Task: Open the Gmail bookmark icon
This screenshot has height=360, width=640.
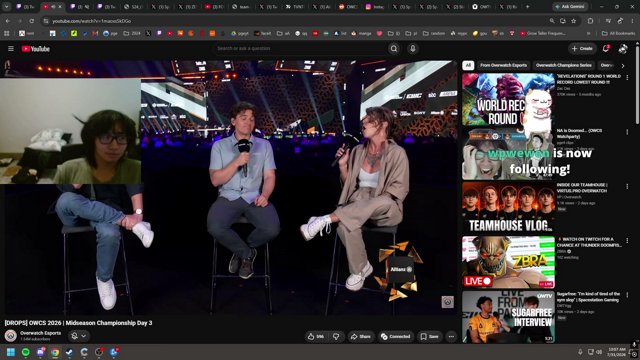Action: [x=95, y=33]
